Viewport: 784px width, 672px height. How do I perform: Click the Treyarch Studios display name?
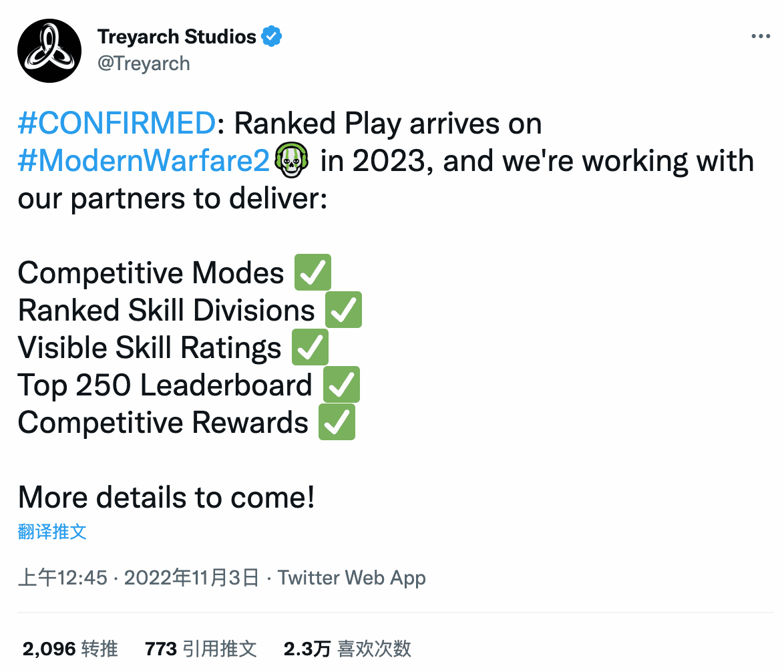pos(176,37)
